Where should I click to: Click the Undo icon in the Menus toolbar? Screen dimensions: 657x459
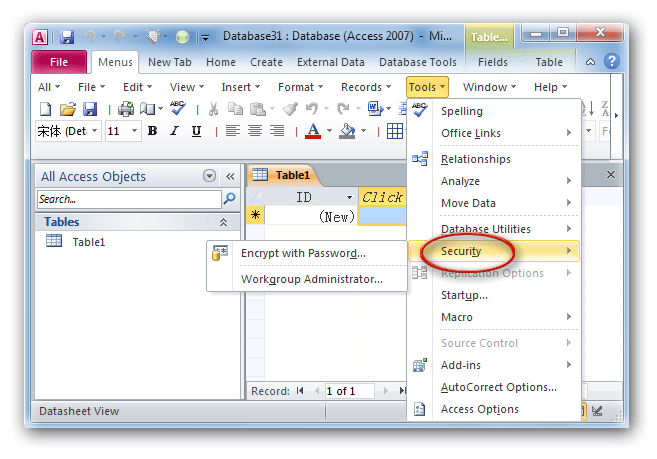point(312,109)
